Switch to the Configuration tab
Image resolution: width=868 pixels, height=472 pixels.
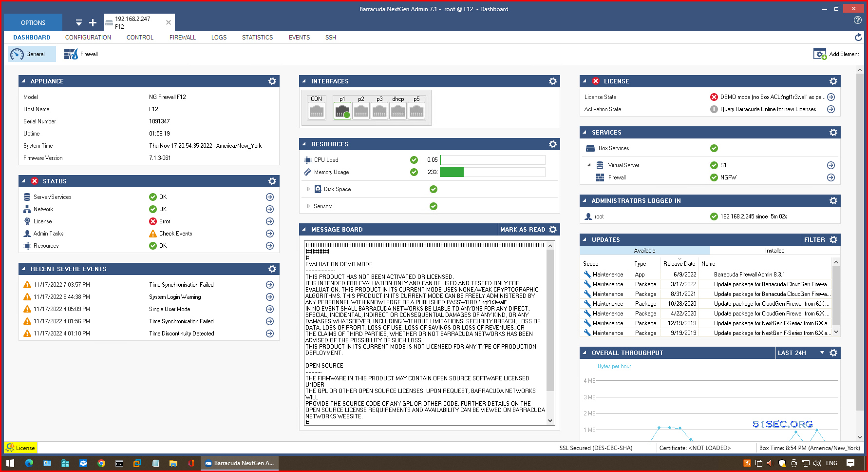(88, 38)
